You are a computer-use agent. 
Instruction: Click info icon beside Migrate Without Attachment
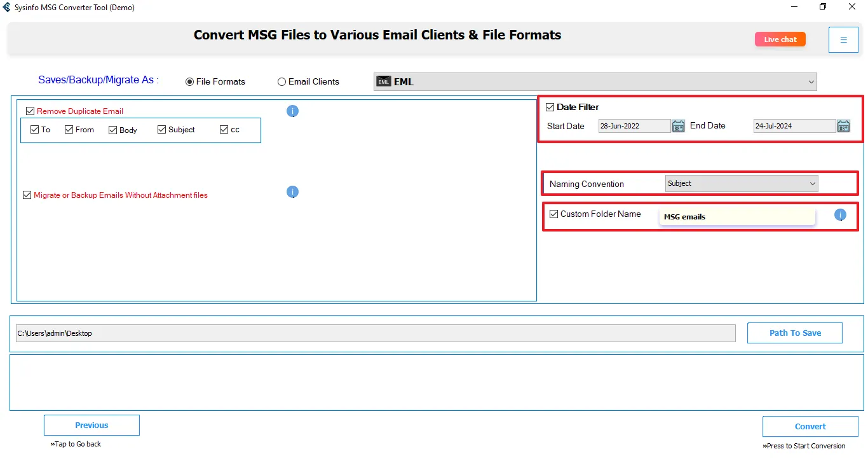pyautogui.click(x=292, y=192)
